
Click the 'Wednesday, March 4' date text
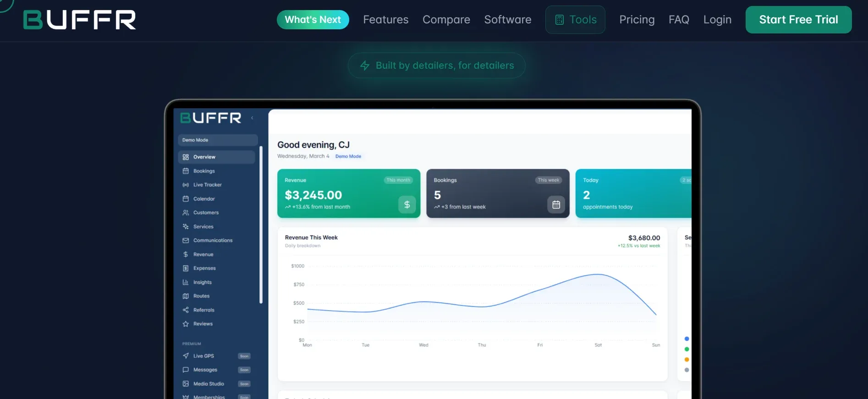click(303, 156)
